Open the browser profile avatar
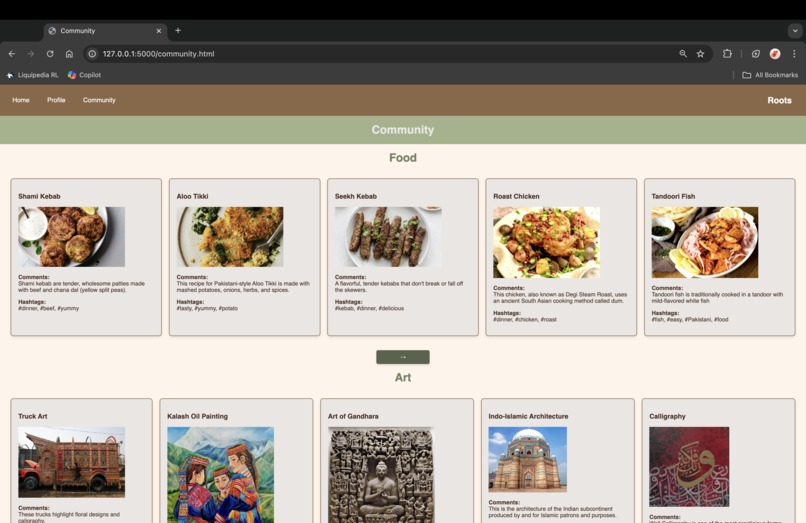806x523 pixels. pyautogui.click(x=775, y=53)
